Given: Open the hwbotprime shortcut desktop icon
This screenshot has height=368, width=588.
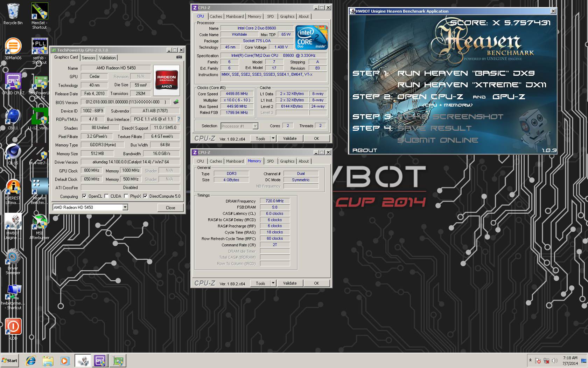Looking at the screenshot, I should [13, 297].
